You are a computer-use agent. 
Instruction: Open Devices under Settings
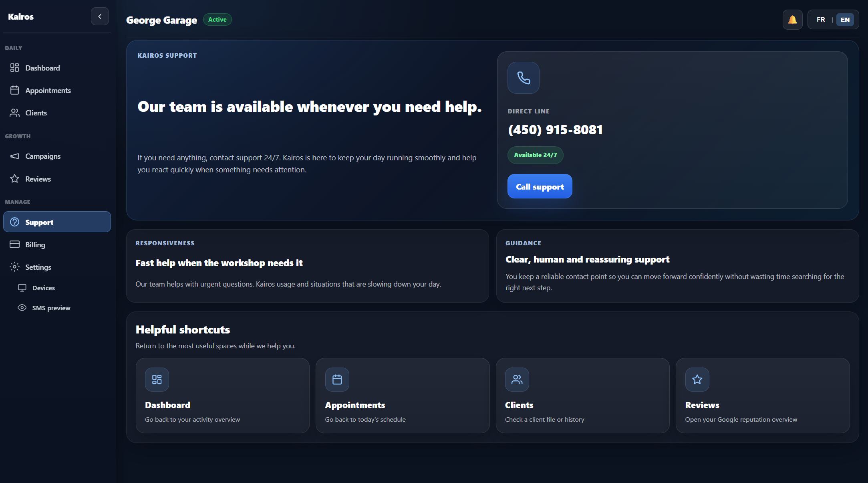(x=43, y=288)
